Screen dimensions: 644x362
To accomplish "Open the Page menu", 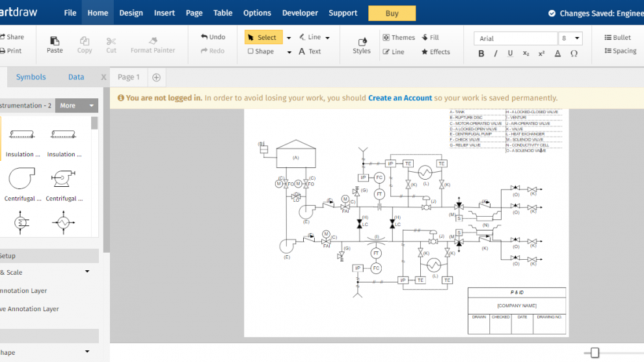I will [194, 13].
